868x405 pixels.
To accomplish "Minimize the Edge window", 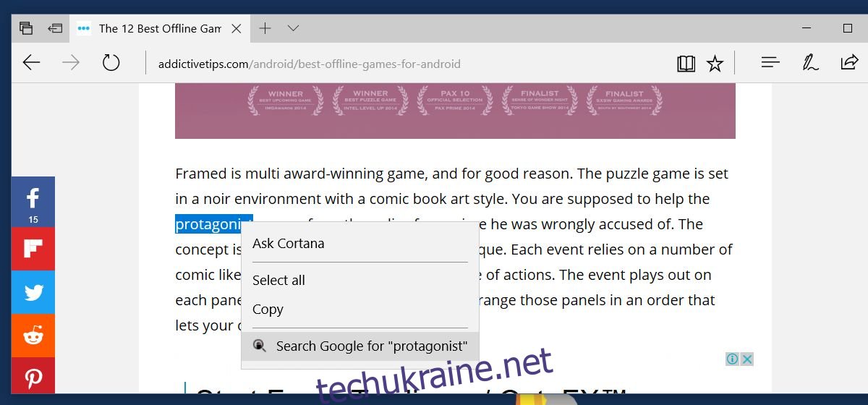I will coord(808,28).
